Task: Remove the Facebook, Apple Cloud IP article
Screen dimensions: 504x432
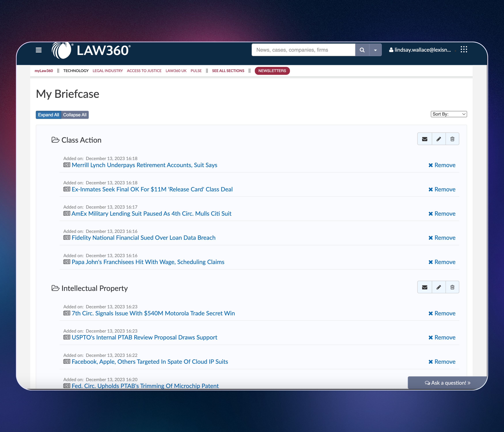Action: coord(442,362)
